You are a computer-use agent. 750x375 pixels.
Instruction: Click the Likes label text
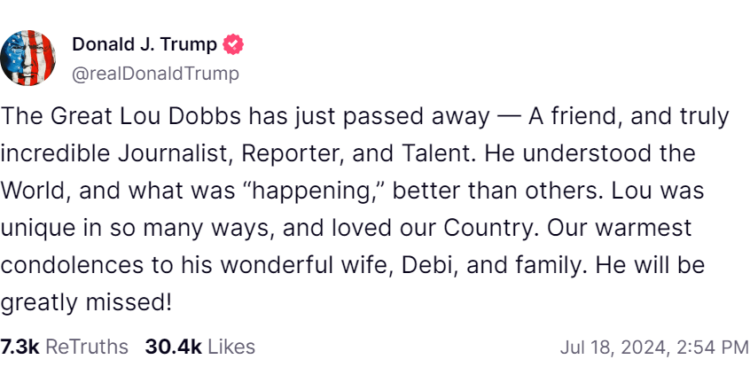232,347
